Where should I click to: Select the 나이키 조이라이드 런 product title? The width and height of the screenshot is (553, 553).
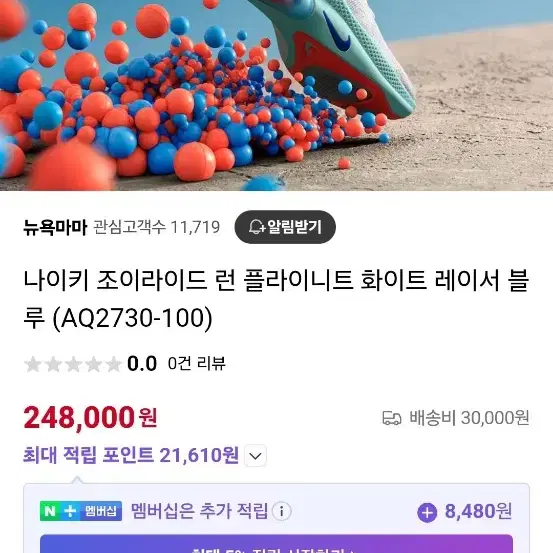276,299
